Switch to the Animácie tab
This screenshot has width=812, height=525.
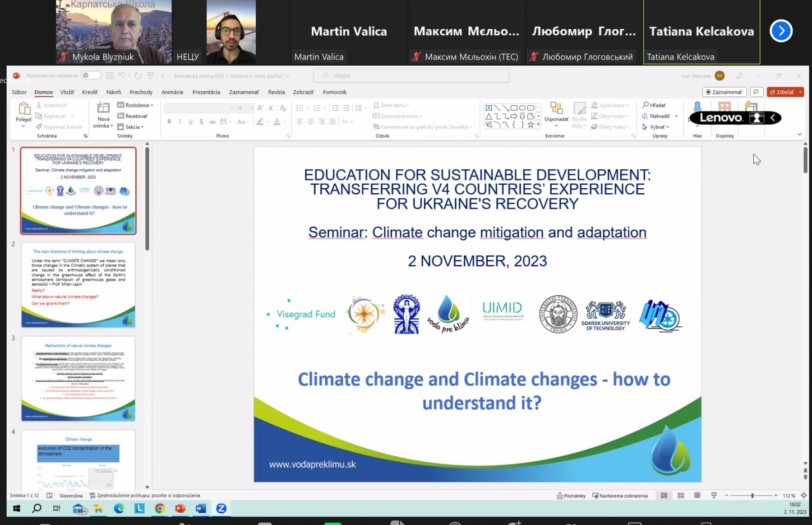pos(172,92)
